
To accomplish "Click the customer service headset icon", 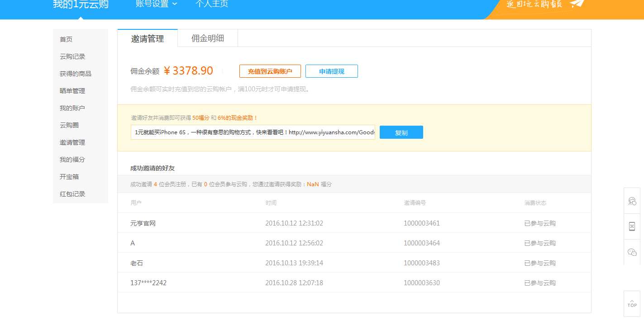I will (x=632, y=201).
